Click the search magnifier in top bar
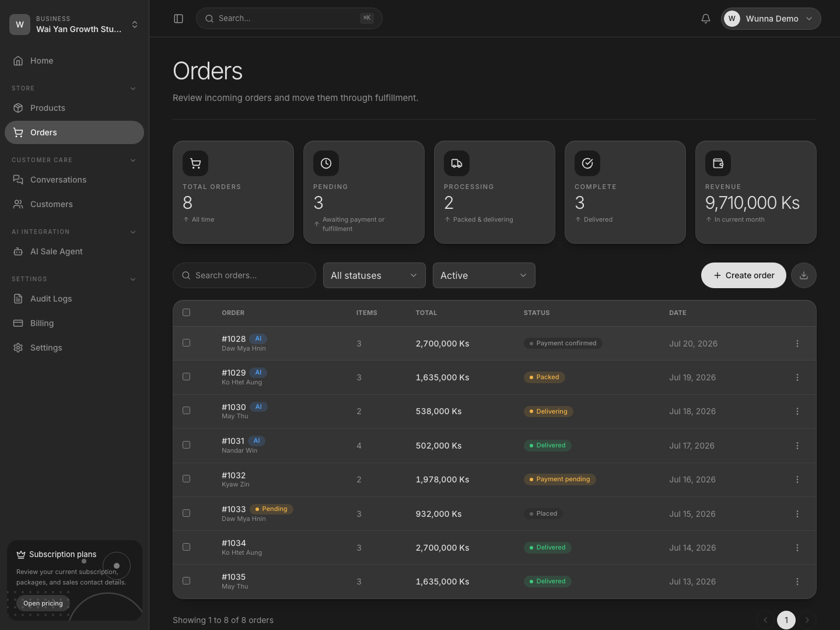The width and height of the screenshot is (840, 630). tap(209, 19)
